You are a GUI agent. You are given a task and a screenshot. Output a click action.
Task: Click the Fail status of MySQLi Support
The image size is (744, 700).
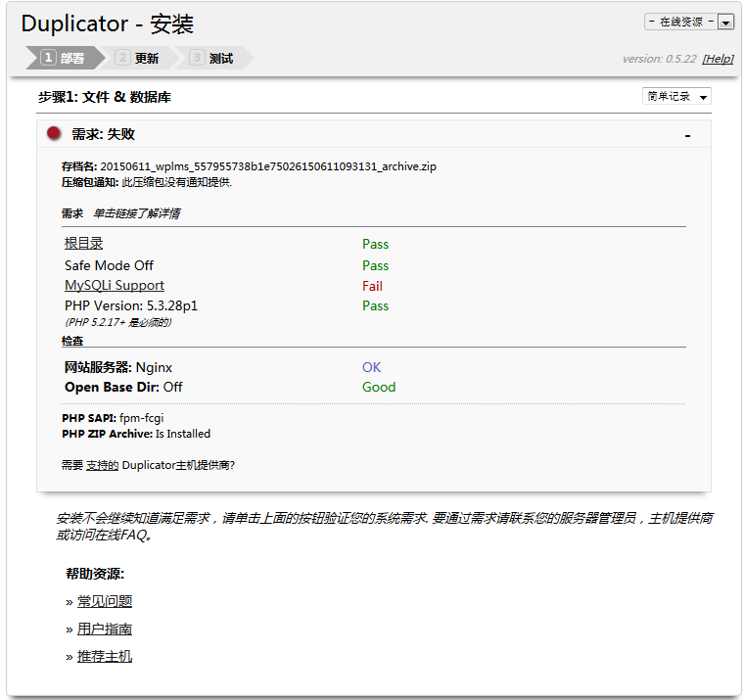click(372, 286)
